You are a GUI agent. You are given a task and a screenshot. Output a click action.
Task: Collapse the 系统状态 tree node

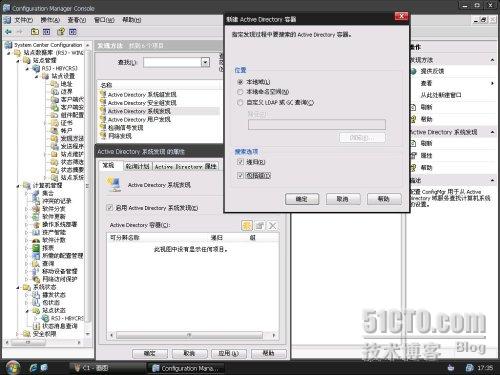[18, 287]
